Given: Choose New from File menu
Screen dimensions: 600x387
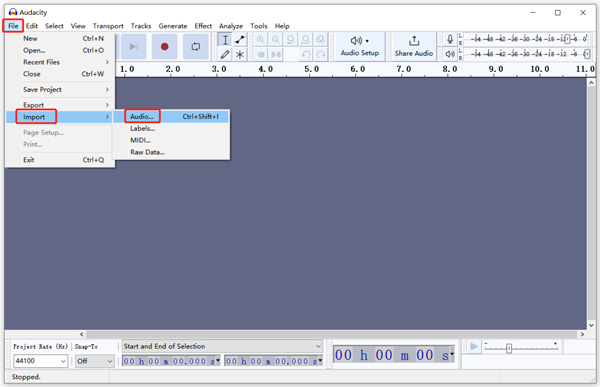Looking at the screenshot, I should pos(60,38).
